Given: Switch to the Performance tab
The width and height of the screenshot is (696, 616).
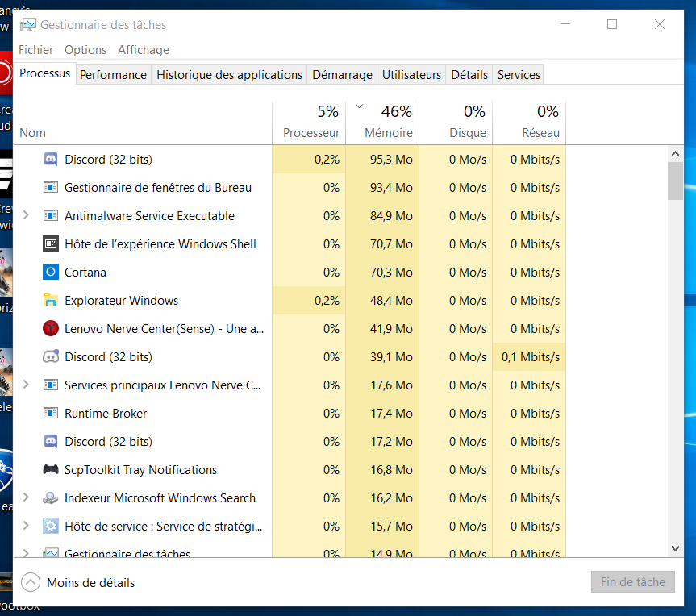Looking at the screenshot, I should point(113,74).
